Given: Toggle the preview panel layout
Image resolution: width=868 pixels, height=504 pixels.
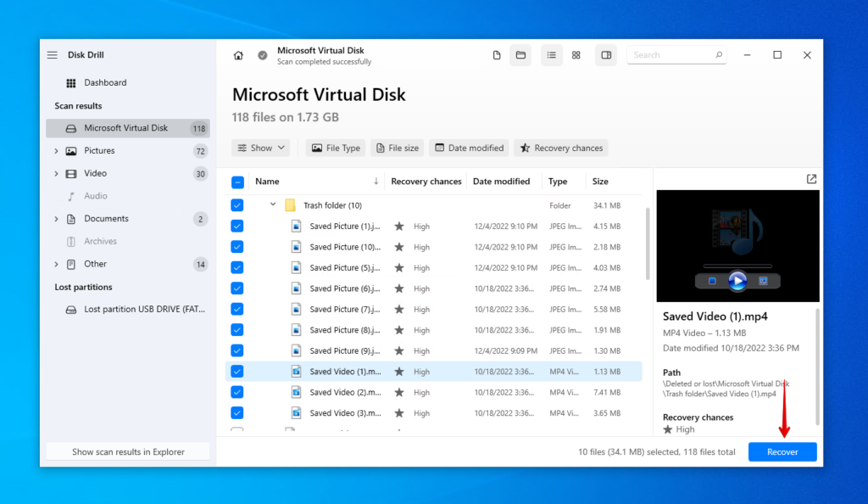Looking at the screenshot, I should [605, 54].
